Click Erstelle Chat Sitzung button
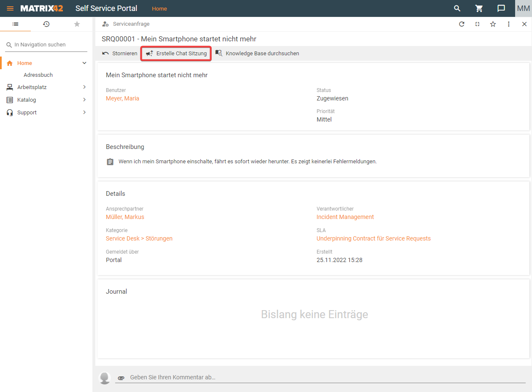The width and height of the screenshot is (532, 392). (x=176, y=54)
